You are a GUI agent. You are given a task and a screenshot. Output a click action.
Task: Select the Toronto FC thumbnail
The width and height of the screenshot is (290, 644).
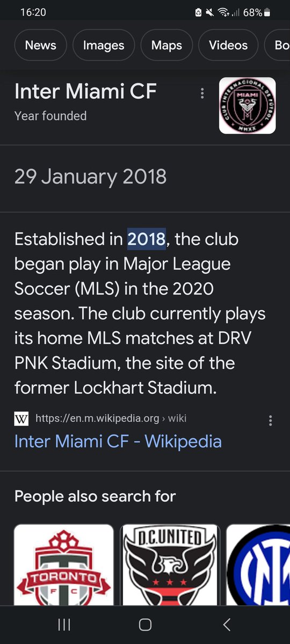64,565
